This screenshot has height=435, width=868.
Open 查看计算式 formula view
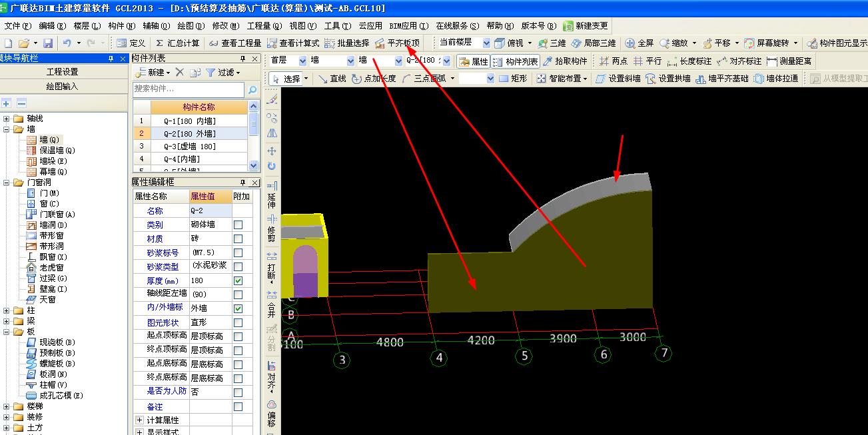click(x=292, y=43)
